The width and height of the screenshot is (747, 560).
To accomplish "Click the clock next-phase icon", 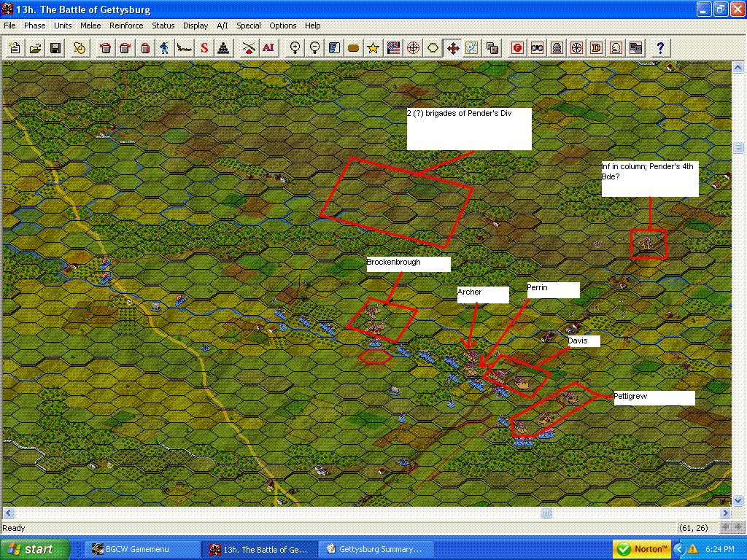I will coord(80,47).
